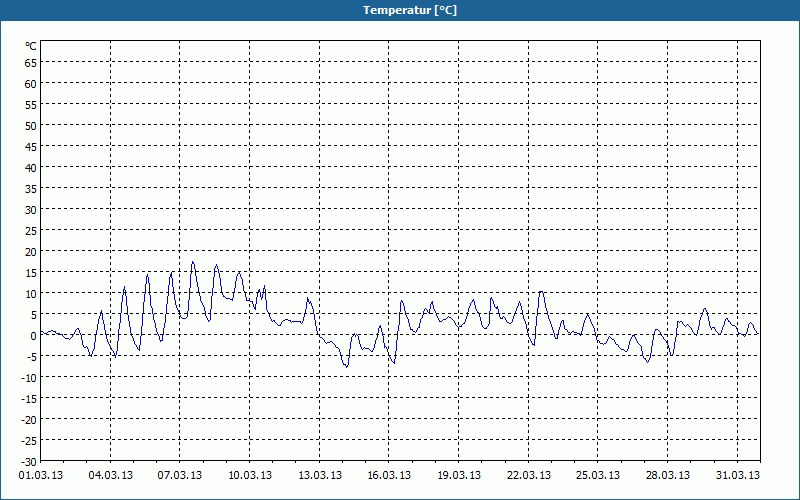This screenshot has height=500, width=800.
Task: Select the 01.03.13 date label
Action: [41, 476]
